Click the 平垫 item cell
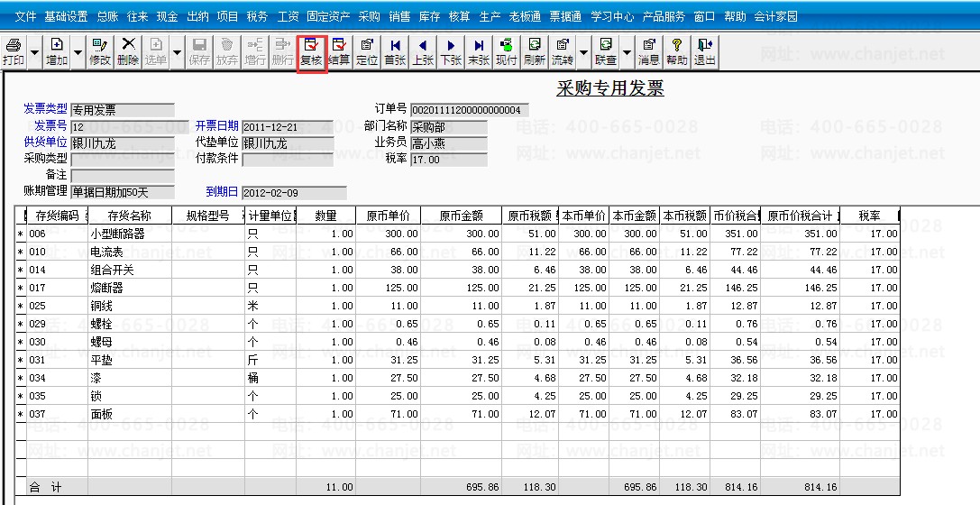The width and height of the screenshot is (980, 505). point(130,360)
